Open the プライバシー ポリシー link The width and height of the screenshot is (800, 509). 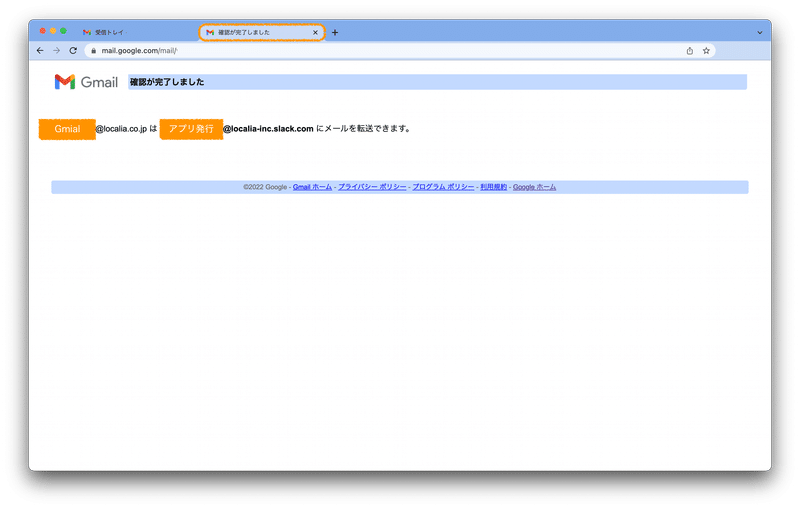372,187
